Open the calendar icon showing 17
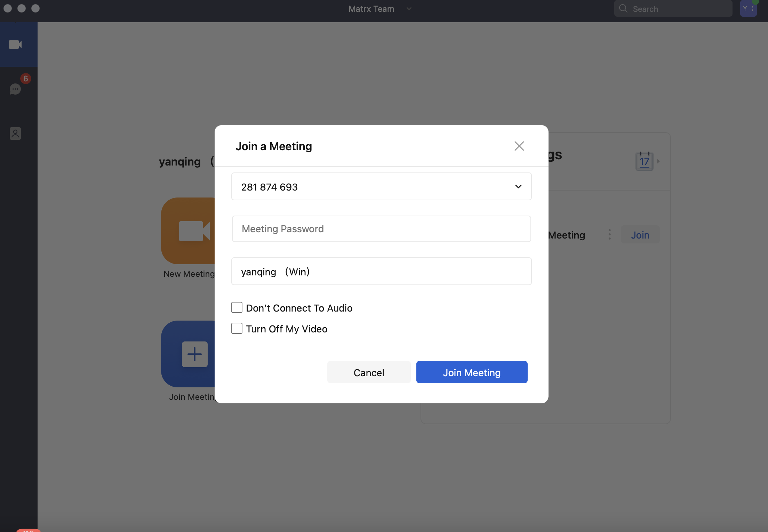The width and height of the screenshot is (768, 532). coord(644,161)
